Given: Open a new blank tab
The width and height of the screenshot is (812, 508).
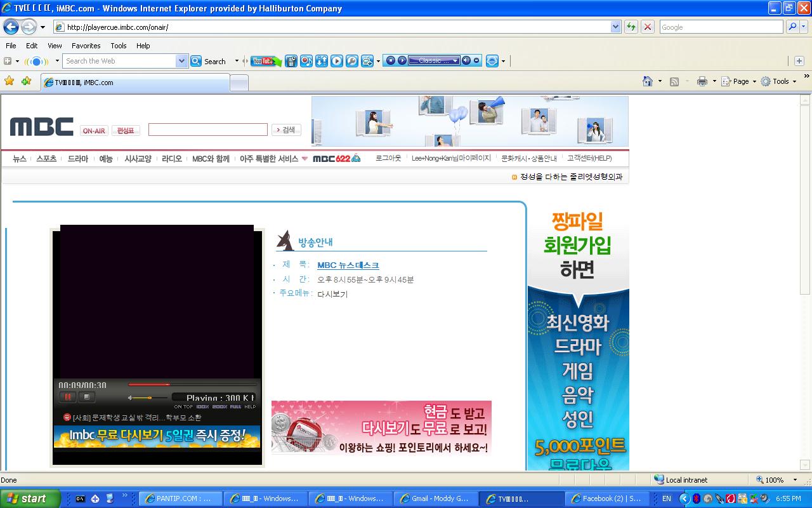Looking at the screenshot, I should coord(239,83).
